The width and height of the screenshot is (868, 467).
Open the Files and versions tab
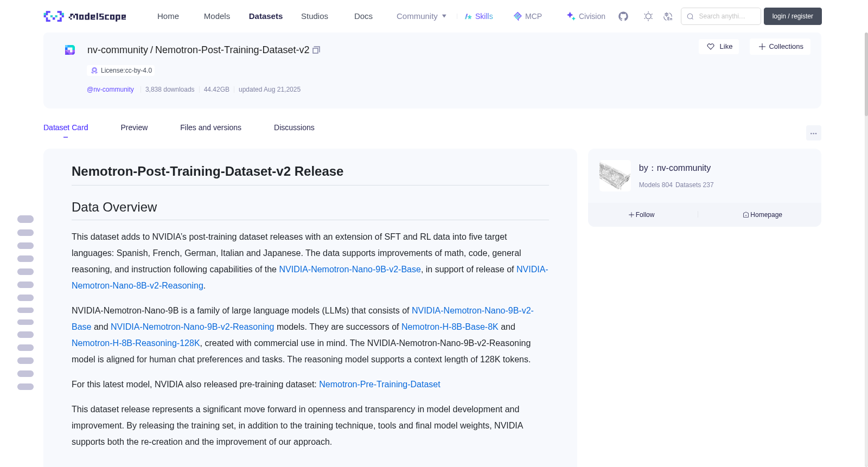click(x=210, y=127)
